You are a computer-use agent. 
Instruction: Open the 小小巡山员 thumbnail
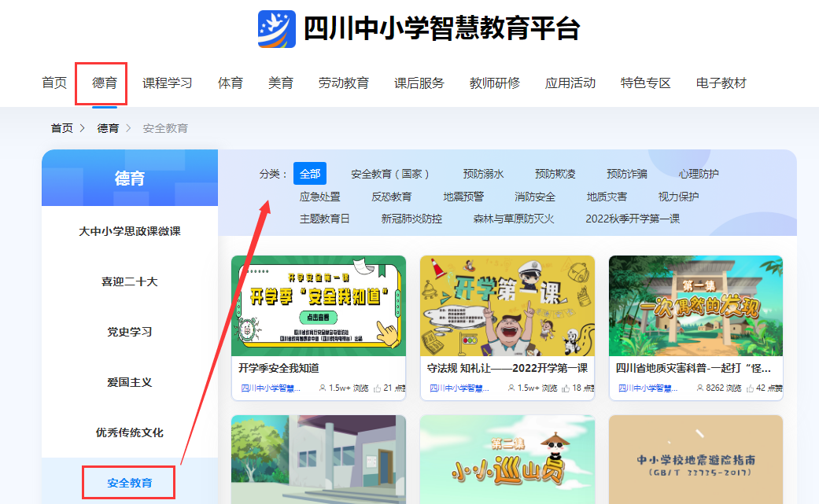point(507,460)
